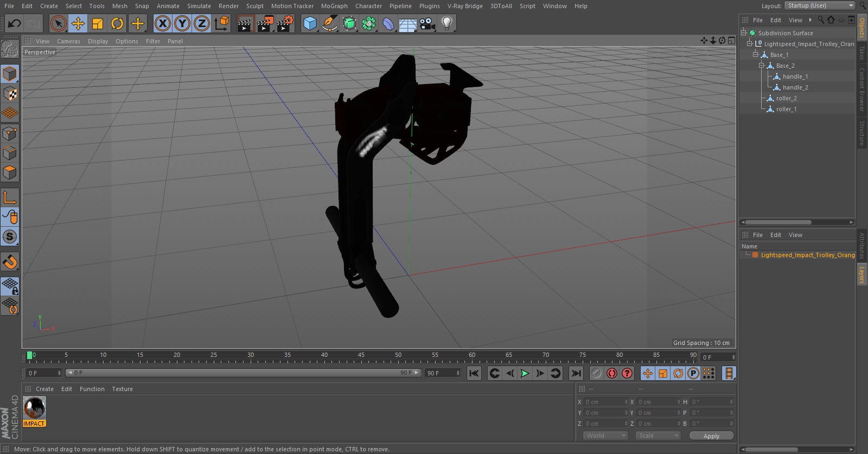The width and height of the screenshot is (868, 454).
Task: Switch the coordinate system icon
Action: pos(222,23)
